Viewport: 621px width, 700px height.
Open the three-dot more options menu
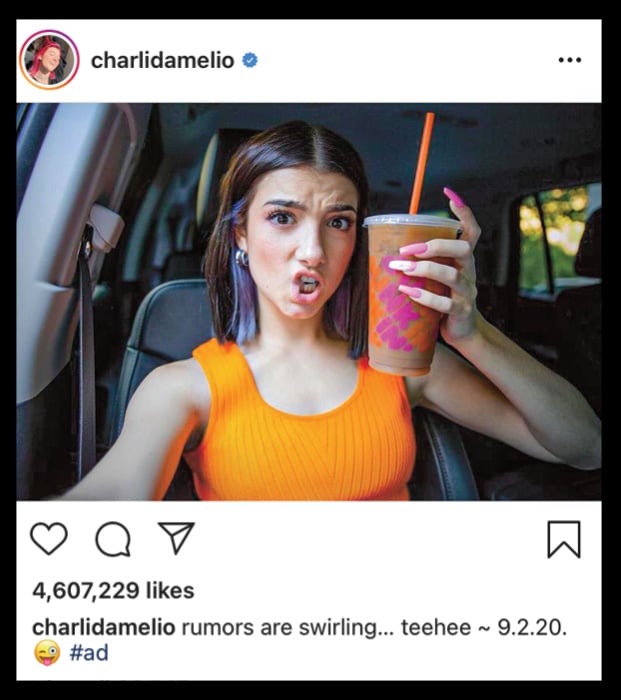(570, 60)
